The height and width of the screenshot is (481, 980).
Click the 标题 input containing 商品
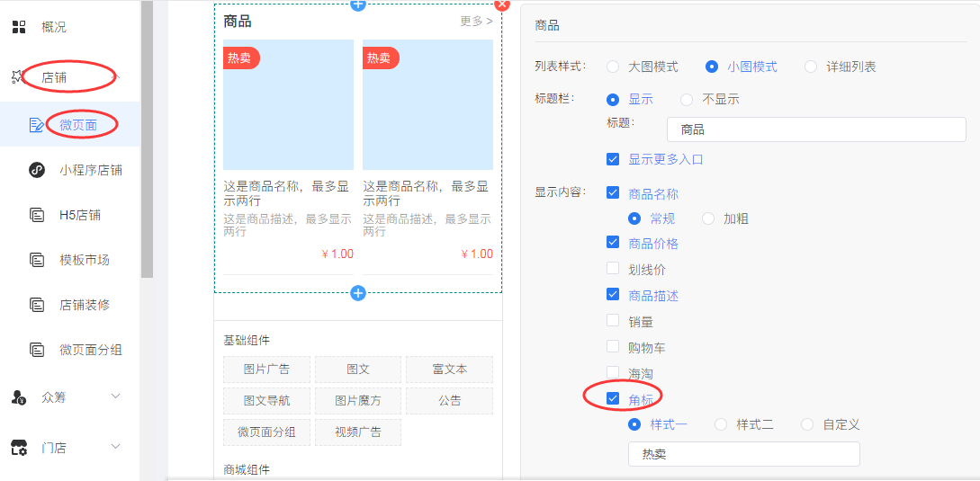(816, 130)
